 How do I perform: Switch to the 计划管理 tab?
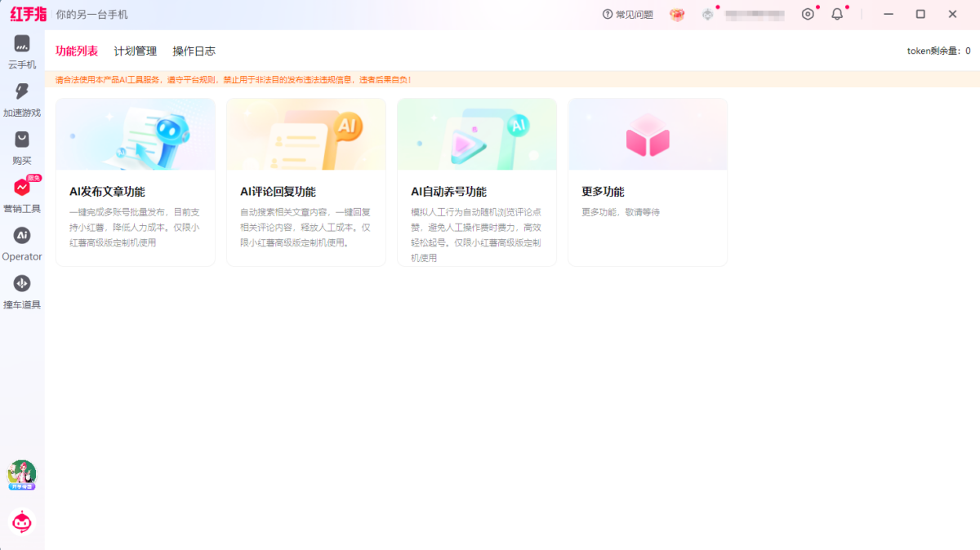pos(136,51)
